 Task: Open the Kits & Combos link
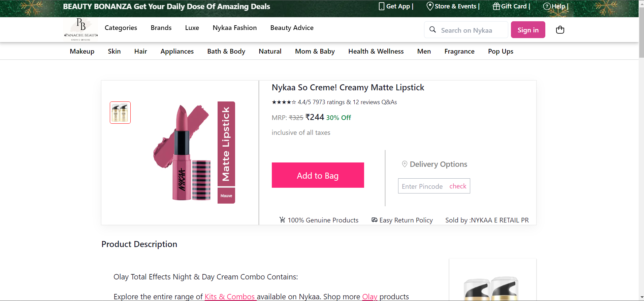pos(230,297)
